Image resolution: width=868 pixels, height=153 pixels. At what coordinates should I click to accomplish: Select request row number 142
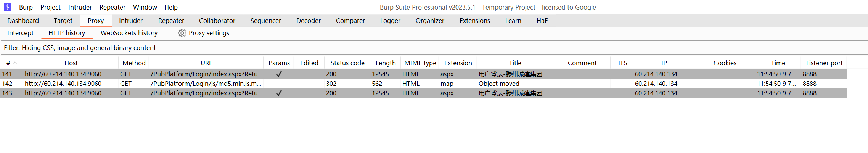coord(424,84)
